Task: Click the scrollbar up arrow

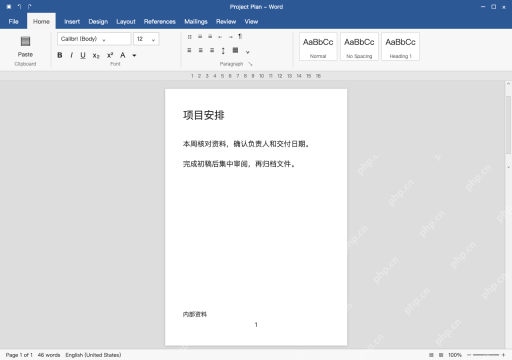Action: click(x=508, y=84)
